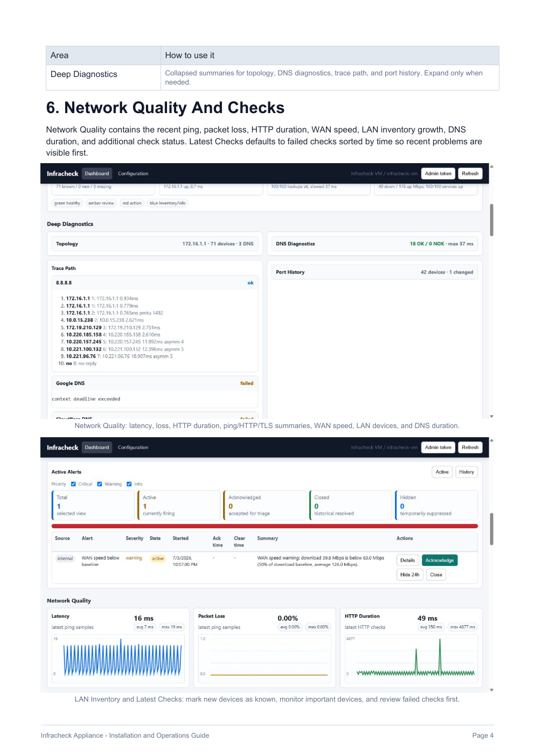Select the 'green healthy' legend chip
This screenshot has height=756, width=535.
[67, 203]
